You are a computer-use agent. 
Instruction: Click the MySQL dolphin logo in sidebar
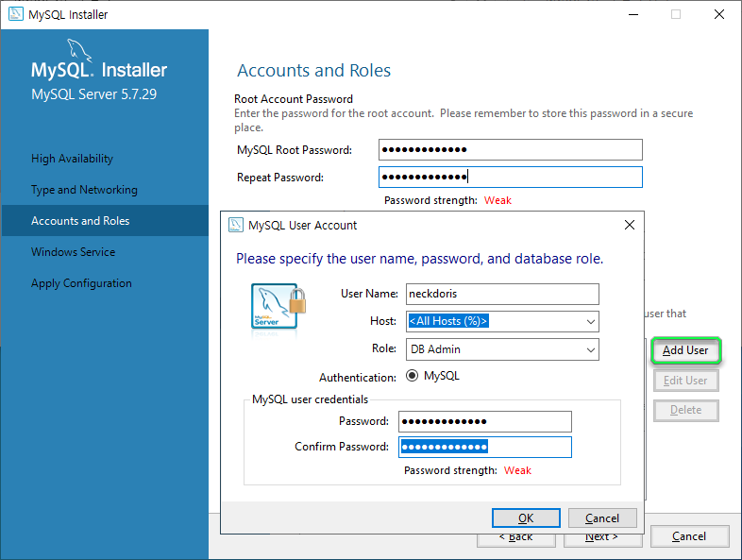(x=78, y=50)
